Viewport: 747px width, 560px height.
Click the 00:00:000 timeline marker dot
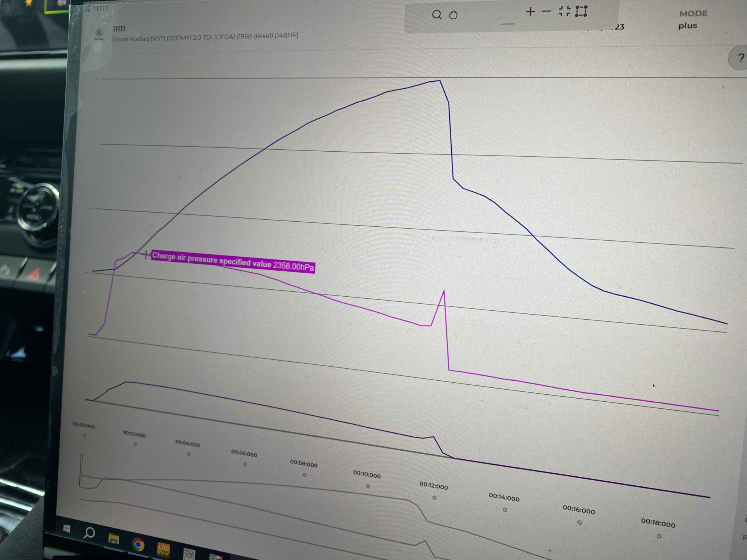click(84, 436)
